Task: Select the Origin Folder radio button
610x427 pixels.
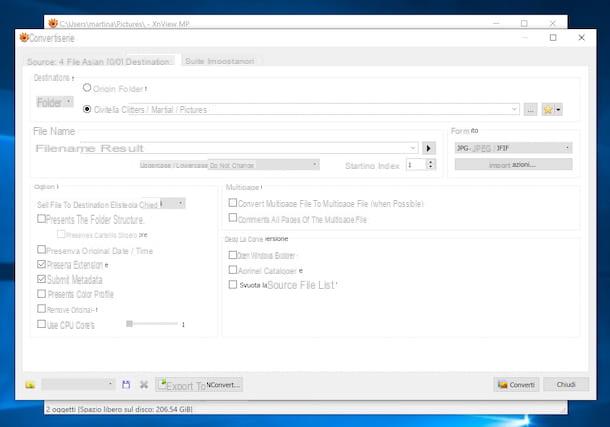Action: click(x=87, y=88)
